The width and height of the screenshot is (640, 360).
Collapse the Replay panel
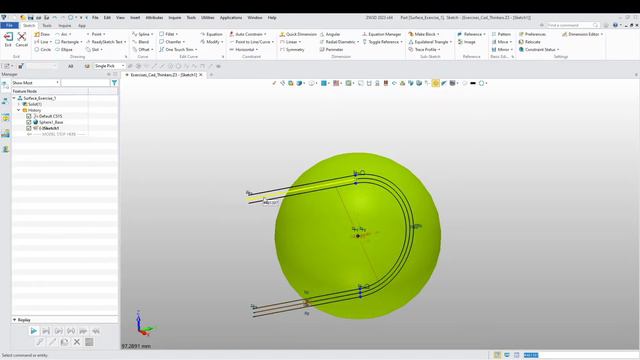pyautogui.click(x=15, y=320)
